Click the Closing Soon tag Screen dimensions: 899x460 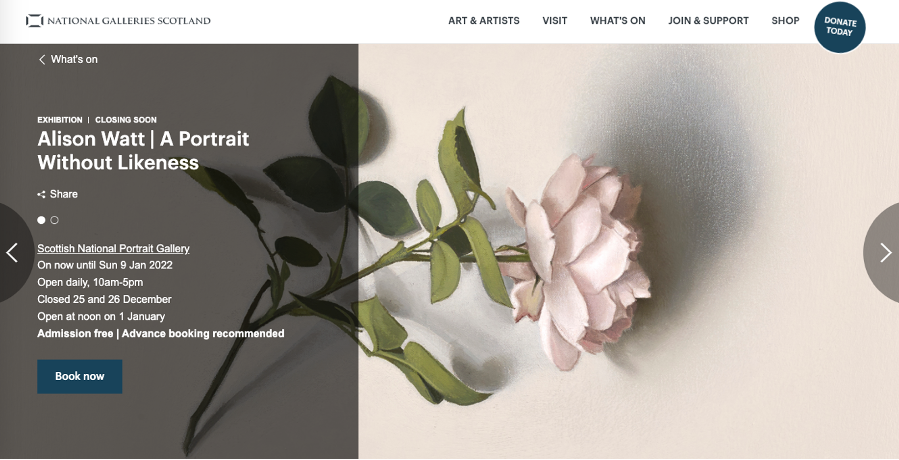(x=126, y=120)
